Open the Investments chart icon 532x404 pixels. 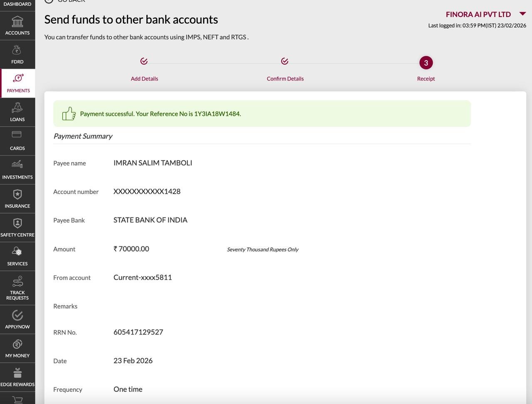(17, 165)
